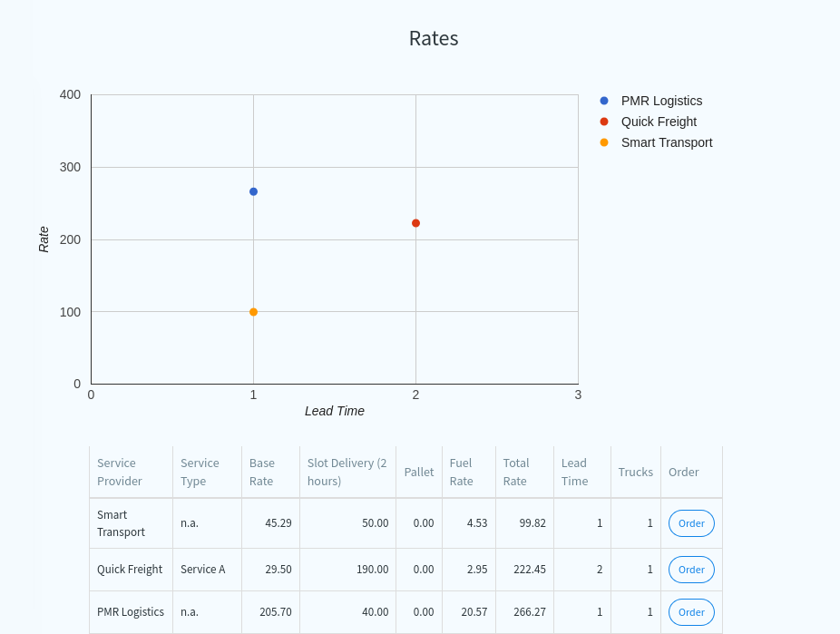
Task: Sort by Lead Time column header
Action: click(x=574, y=472)
